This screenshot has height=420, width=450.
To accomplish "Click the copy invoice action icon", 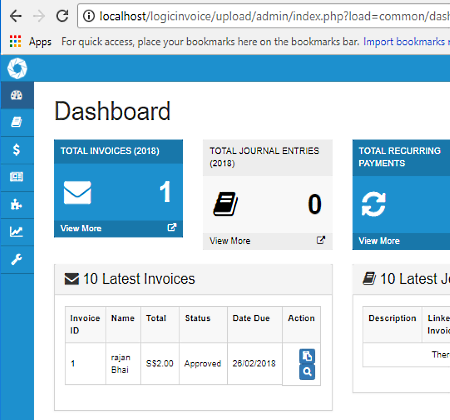I will click(307, 356).
